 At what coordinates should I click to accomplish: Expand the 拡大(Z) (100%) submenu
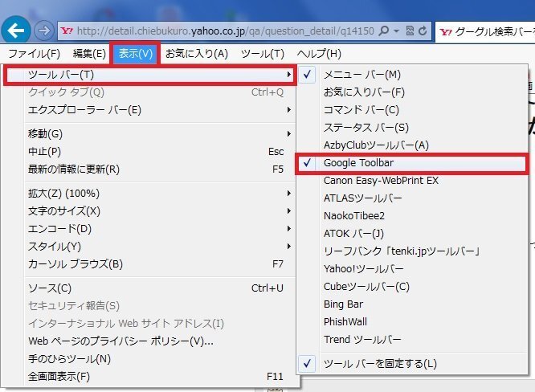tap(150, 194)
